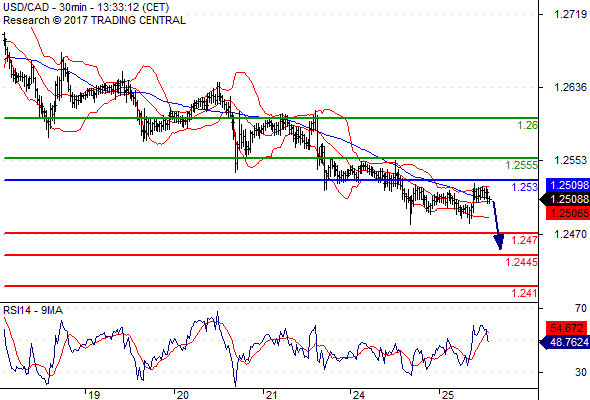The image size is (590, 400).
Task: Click the date 25 timeline marker
Action: point(447,395)
